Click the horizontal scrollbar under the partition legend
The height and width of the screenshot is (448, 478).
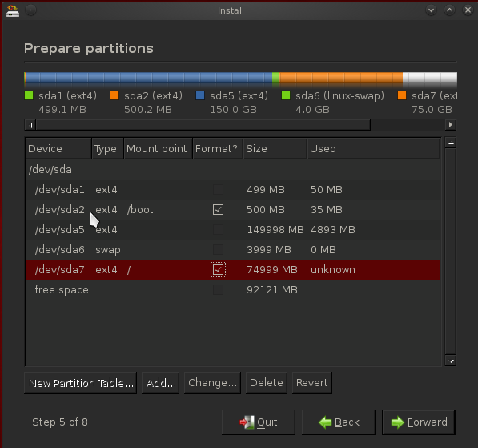pyautogui.click(x=203, y=124)
